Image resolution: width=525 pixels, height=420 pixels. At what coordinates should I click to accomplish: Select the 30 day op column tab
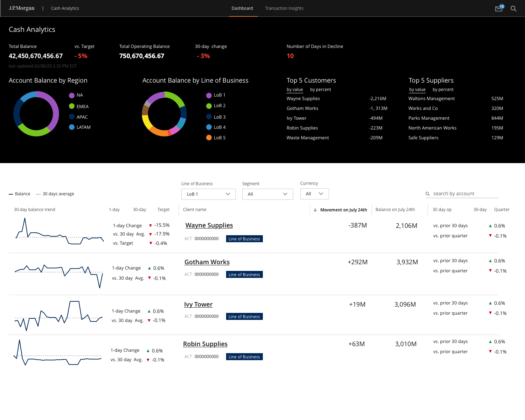tap(442, 210)
